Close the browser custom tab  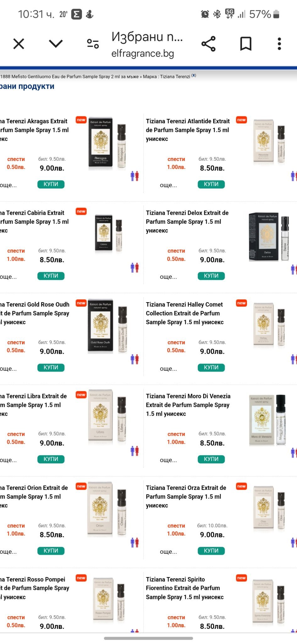[19, 44]
